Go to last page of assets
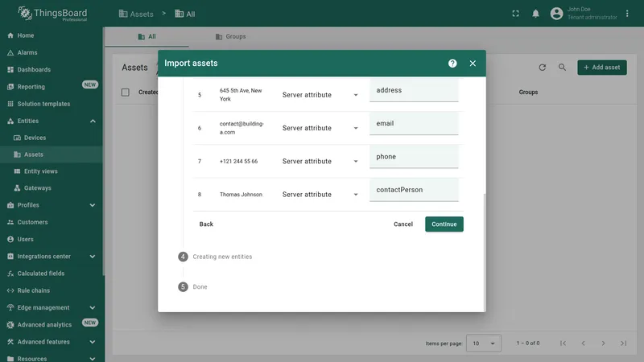The width and height of the screenshot is (644, 362). click(623, 343)
